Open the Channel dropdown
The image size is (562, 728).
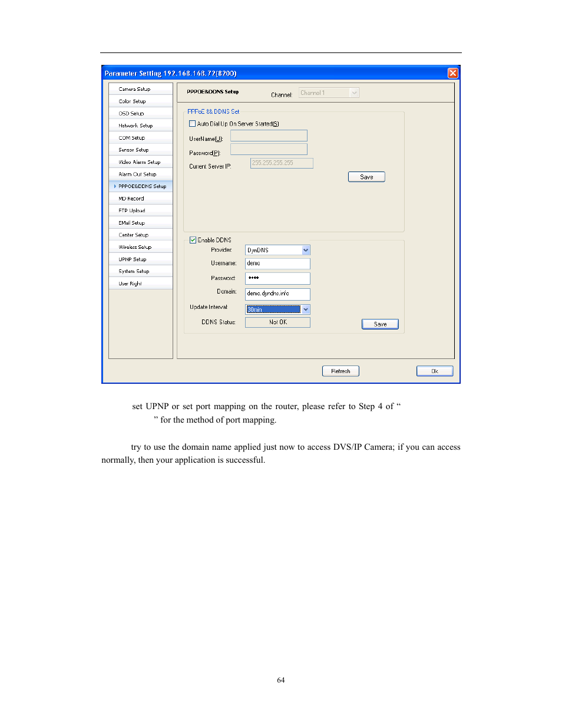(x=329, y=93)
